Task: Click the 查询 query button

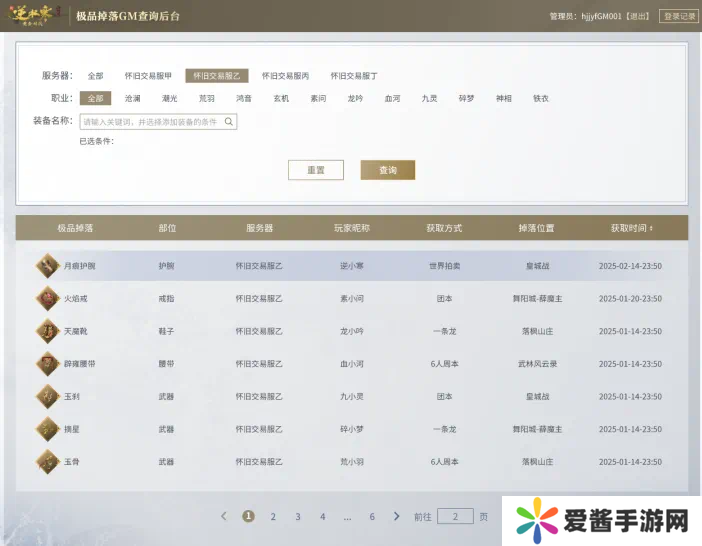Action: tap(388, 170)
